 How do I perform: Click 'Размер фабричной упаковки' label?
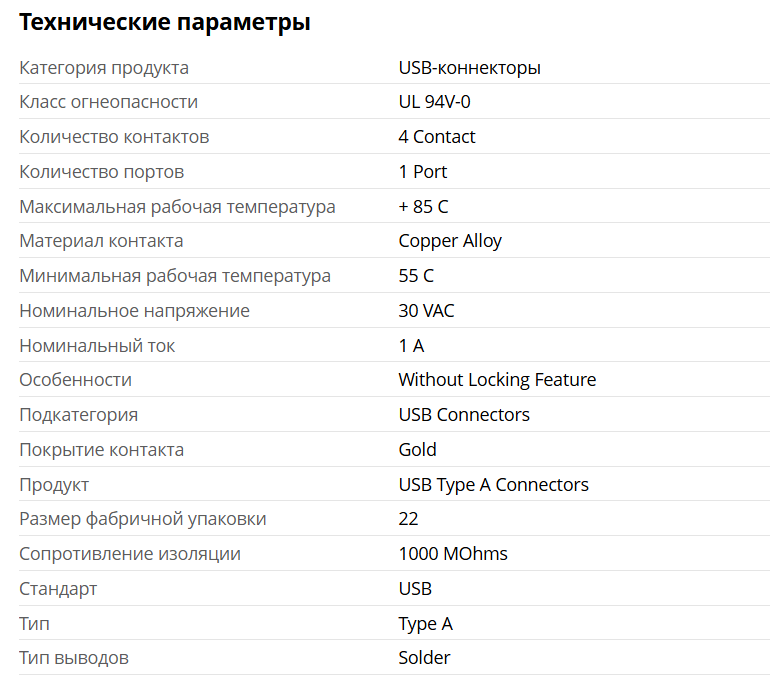tap(143, 519)
